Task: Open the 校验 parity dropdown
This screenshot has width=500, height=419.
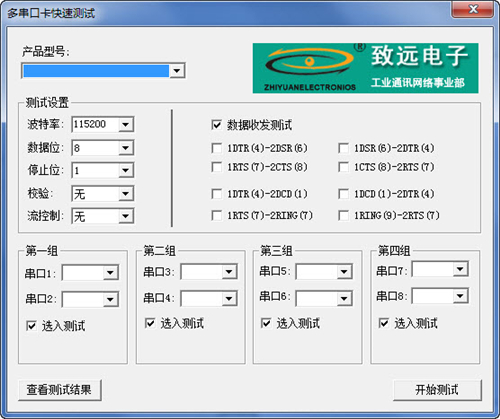Action: tap(103, 193)
